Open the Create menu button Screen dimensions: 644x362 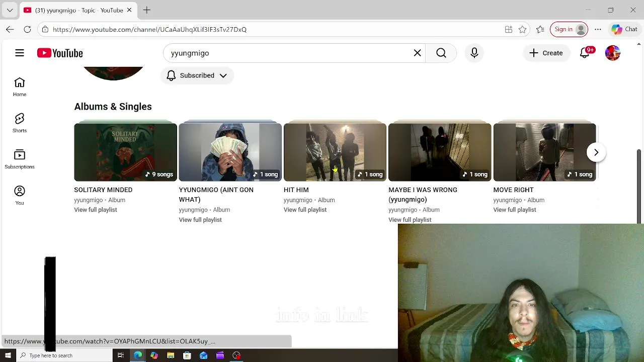[546, 53]
